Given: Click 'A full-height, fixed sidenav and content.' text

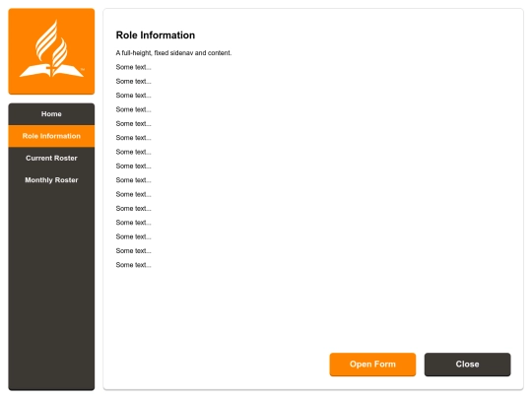Looking at the screenshot, I should (173, 53).
